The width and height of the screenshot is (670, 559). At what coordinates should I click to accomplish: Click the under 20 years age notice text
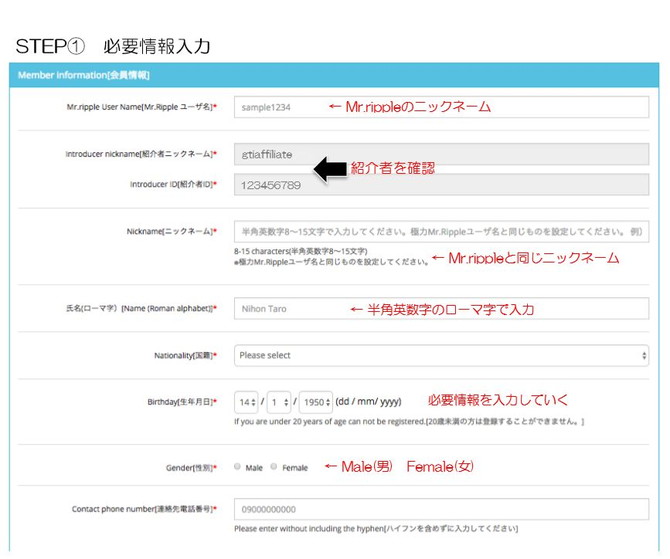[408, 421]
